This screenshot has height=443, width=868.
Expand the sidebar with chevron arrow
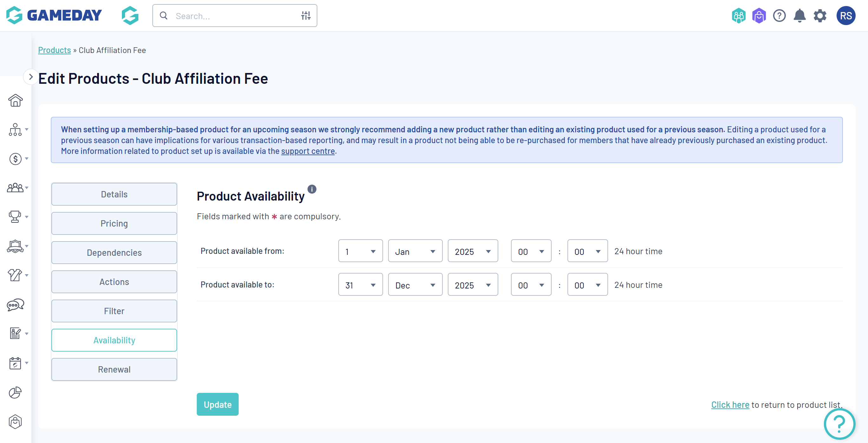pyautogui.click(x=31, y=77)
